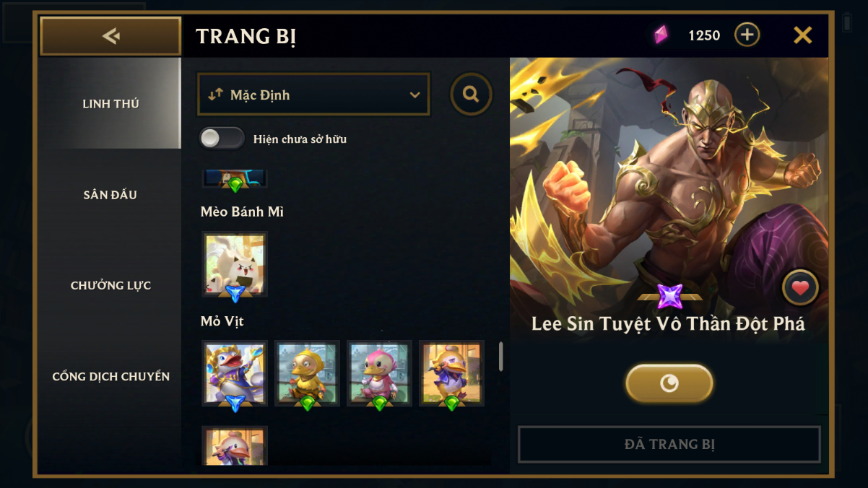Viewport: 868px width, 488px height.
Task: Close the Trang Bị panel with X
Action: [x=803, y=35]
